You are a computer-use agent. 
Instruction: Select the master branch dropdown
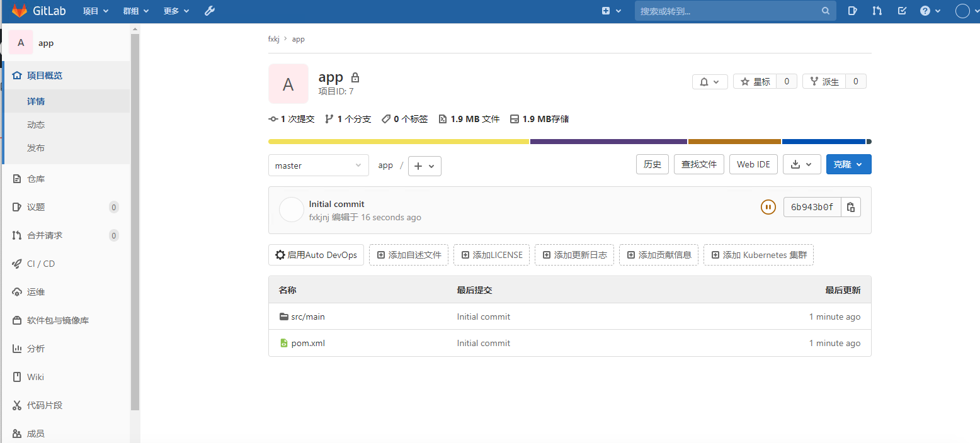point(319,165)
